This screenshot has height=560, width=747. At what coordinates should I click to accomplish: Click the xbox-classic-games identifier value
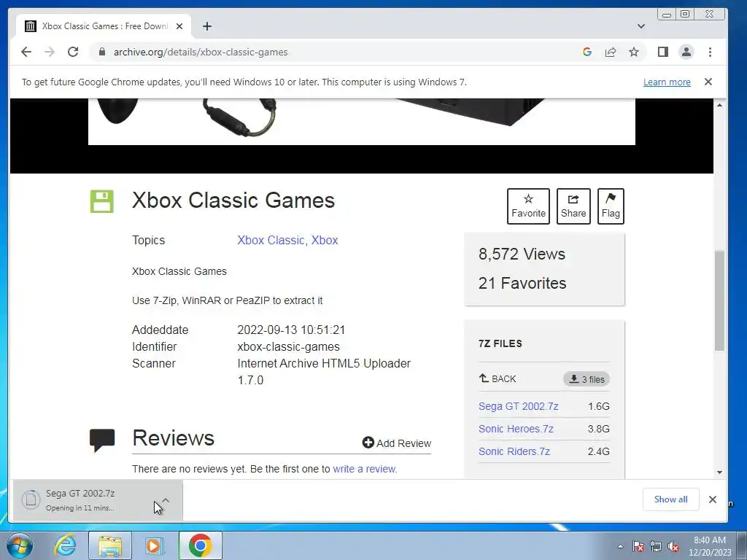tap(288, 346)
